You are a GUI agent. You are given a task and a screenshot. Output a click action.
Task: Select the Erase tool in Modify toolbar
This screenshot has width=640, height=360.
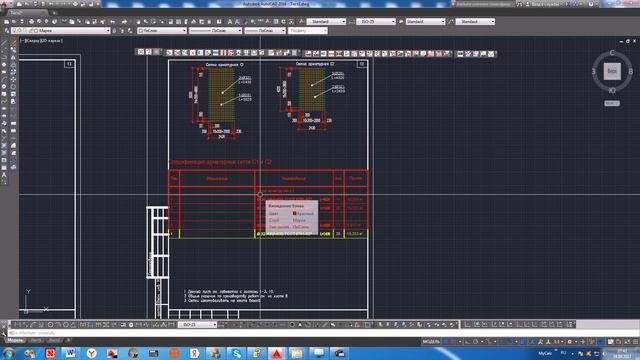click(13, 42)
